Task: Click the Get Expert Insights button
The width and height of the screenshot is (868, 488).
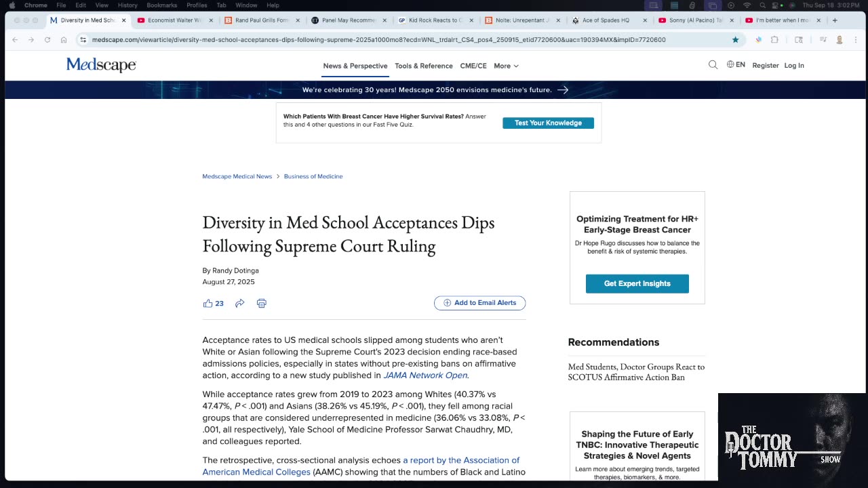Action: point(637,283)
